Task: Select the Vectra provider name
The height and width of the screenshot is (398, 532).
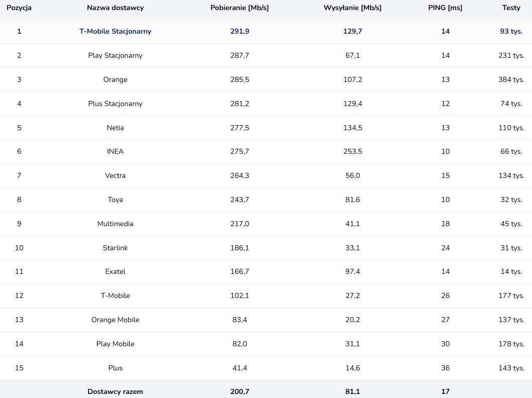Action: coord(115,175)
